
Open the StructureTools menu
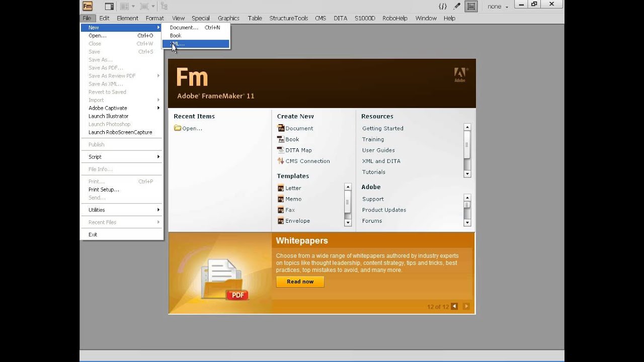pyautogui.click(x=288, y=18)
